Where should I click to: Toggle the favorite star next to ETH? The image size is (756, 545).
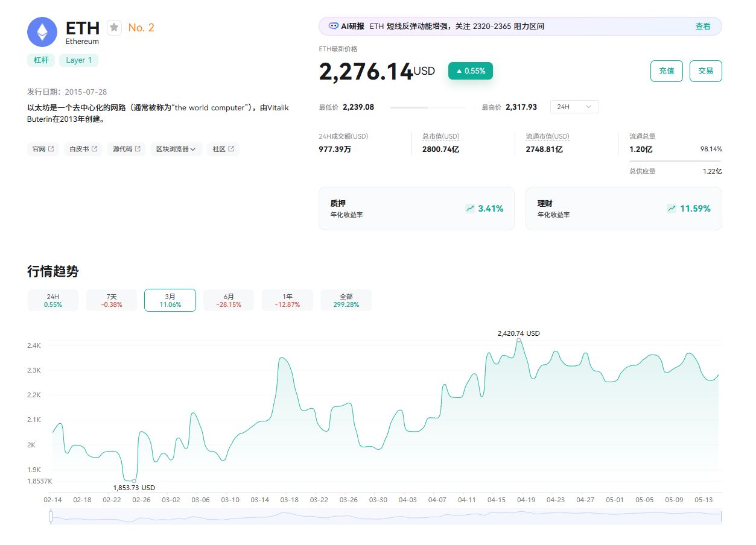point(115,28)
